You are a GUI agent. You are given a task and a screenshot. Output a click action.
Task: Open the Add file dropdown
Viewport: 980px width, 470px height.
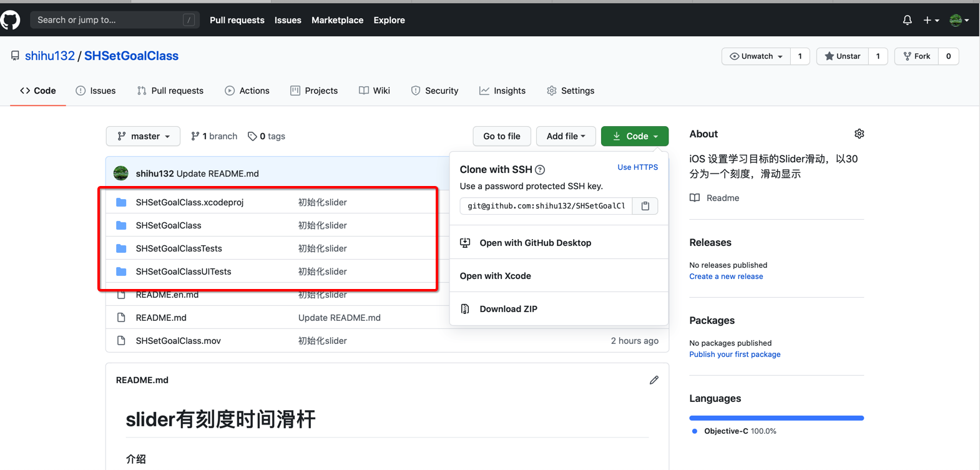(x=566, y=136)
